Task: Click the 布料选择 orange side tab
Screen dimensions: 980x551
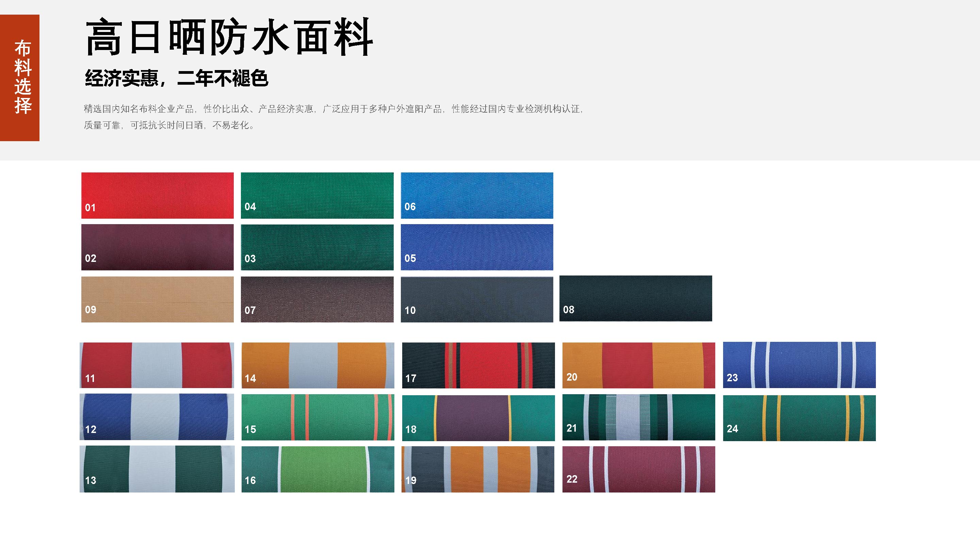Action: tap(20, 78)
